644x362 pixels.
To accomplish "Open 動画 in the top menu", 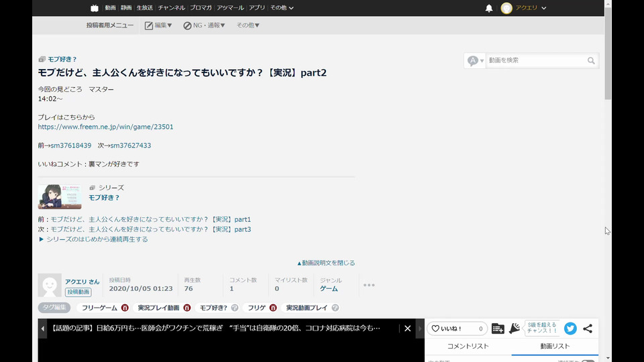I will (x=110, y=8).
